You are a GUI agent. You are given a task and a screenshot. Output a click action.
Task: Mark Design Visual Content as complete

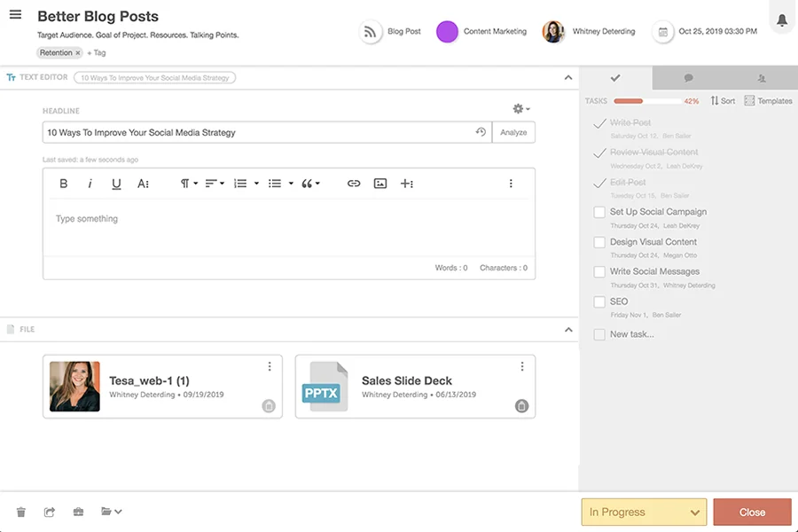click(x=599, y=241)
